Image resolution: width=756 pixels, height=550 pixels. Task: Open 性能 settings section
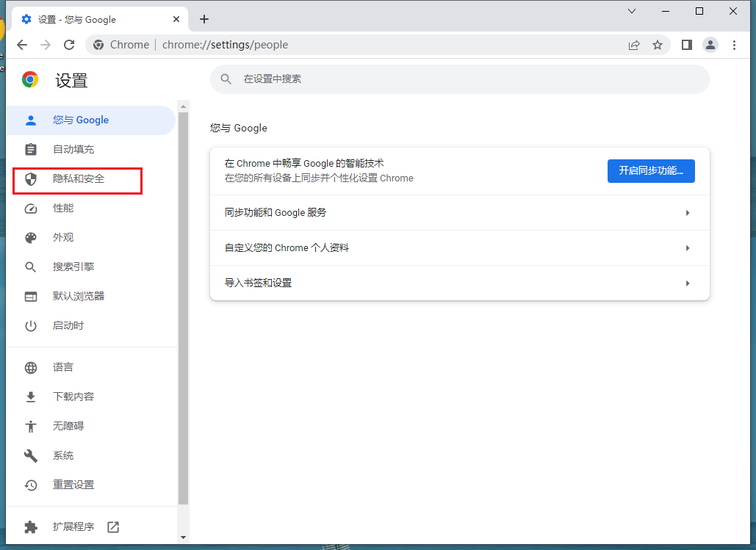pos(90,209)
